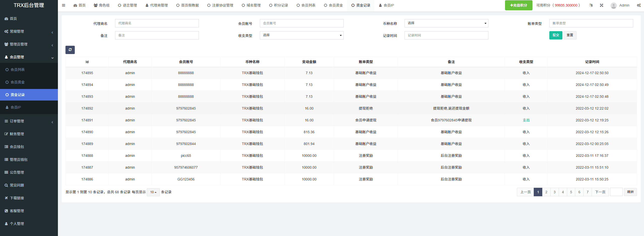The image size is (644, 236).
Task: Focus the 代理商名 input field
Action: coord(157,23)
